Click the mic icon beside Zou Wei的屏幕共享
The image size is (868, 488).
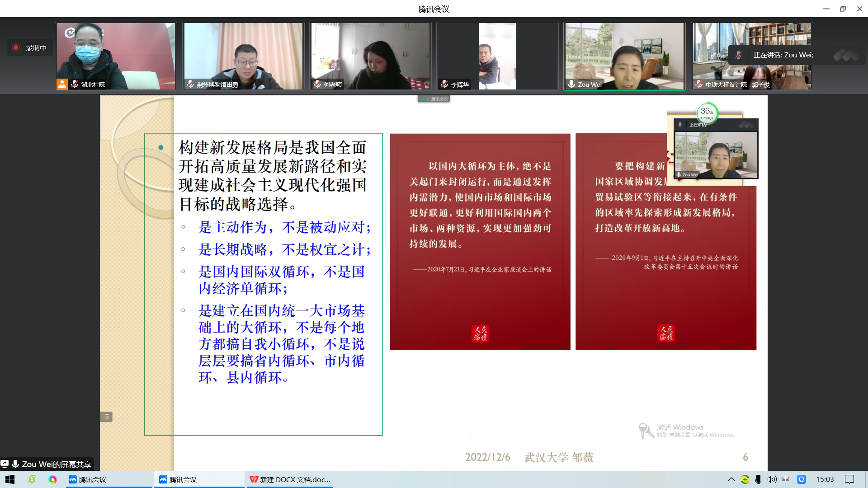point(15,464)
